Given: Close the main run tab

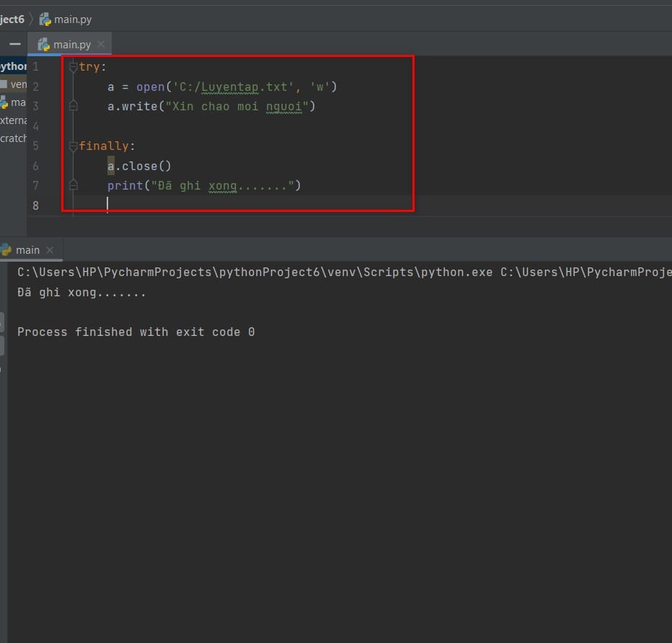Looking at the screenshot, I should coord(50,249).
